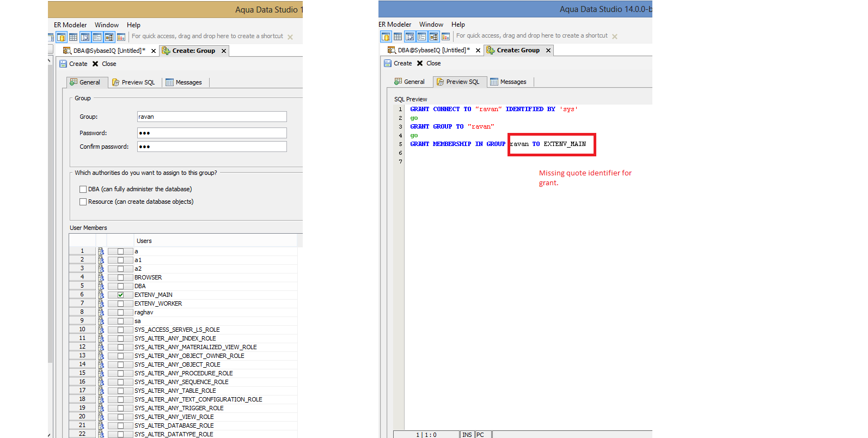Close the DBA@SybaseIQ [Untitled] tab in left window

coord(154,51)
